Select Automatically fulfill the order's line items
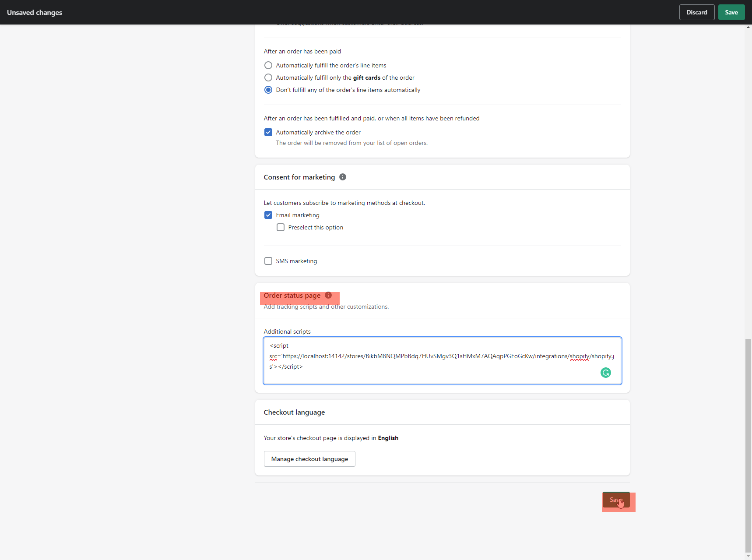The height and width of the screenshot is (560, 752). point(268,65)
